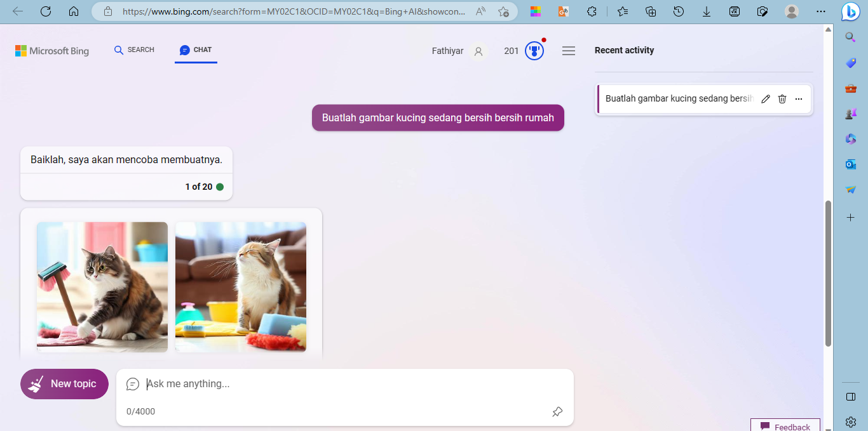Open browser Downloads panel

(x=707, y=11)
